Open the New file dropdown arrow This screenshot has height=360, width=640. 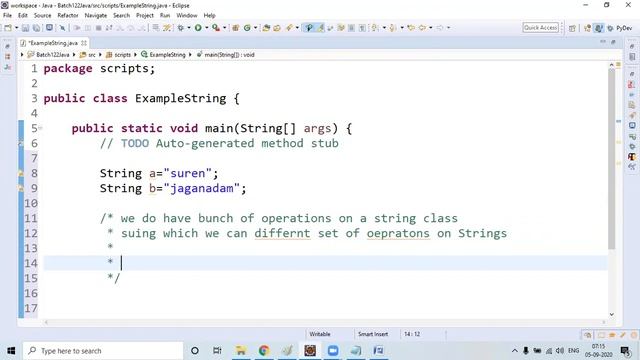point(16,28)
